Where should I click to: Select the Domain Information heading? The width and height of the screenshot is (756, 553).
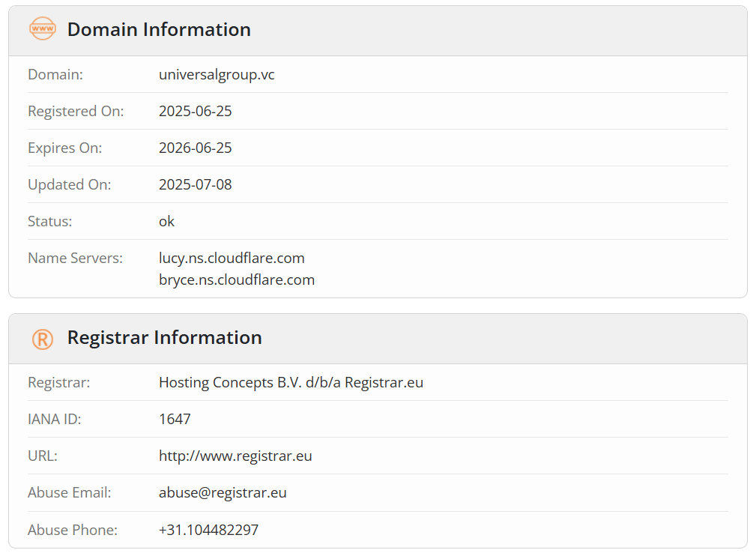point(159,30)
